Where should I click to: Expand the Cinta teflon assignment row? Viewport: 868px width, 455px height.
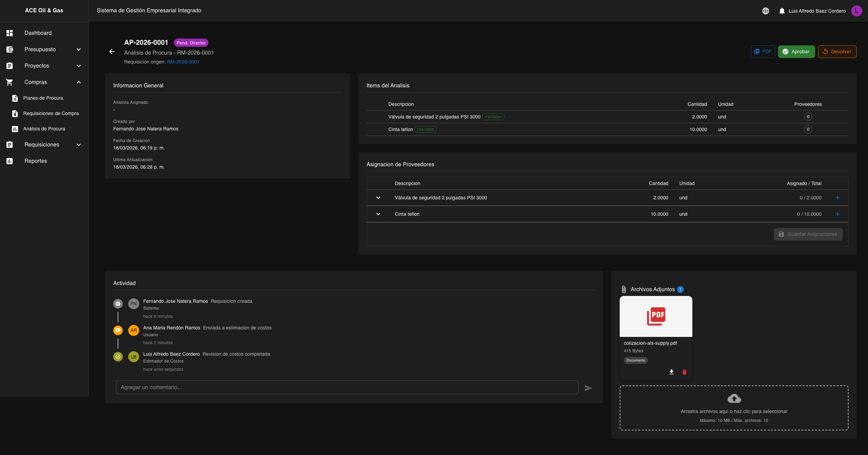[x=378, y=214]
